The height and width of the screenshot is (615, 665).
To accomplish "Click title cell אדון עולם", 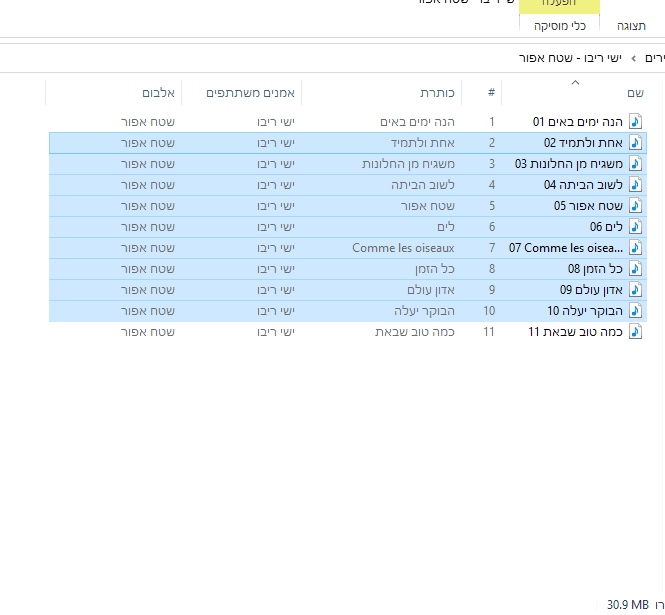I will [431, 290].
